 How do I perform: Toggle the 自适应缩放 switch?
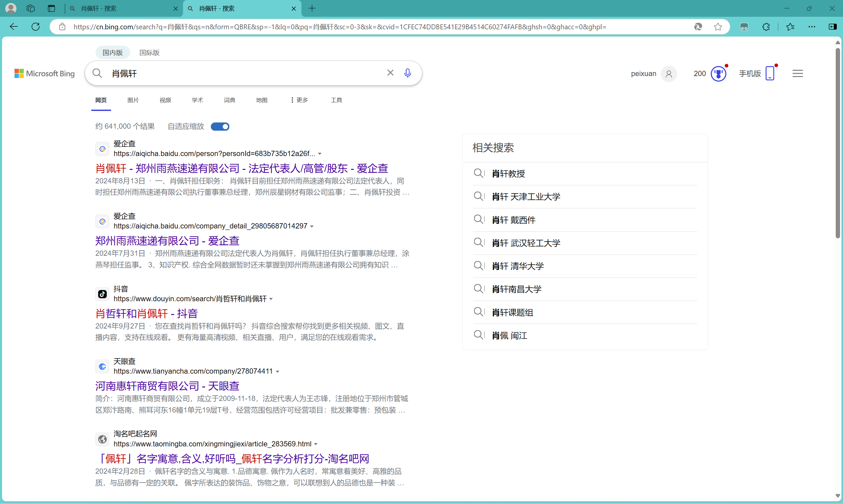tap(220, 126)
